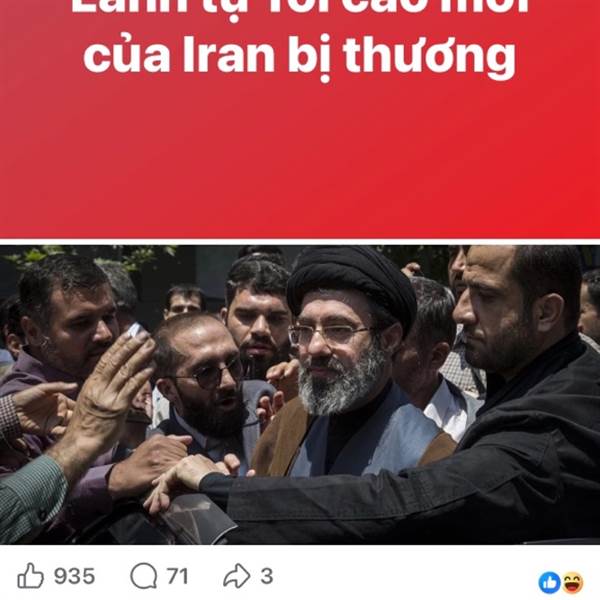The image size is (600, 600).
Task: Open the crowd news photo
Action: point(300,395)
